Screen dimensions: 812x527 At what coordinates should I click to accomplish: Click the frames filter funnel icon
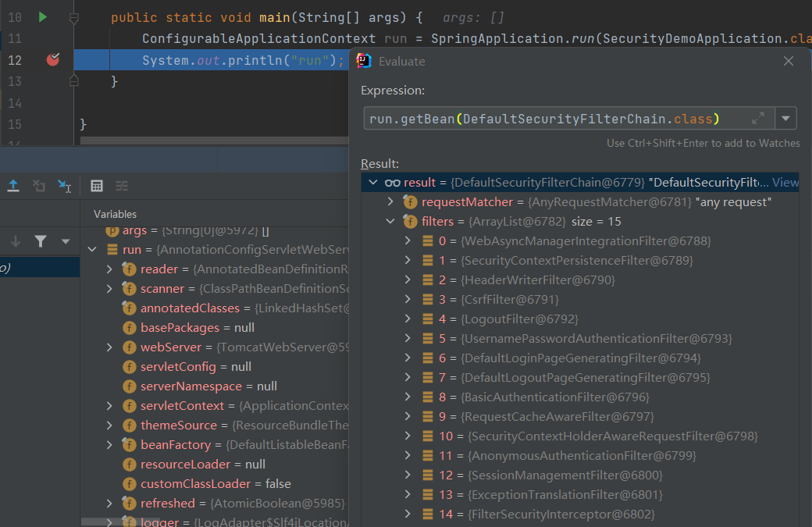click(x=41, y=241)
